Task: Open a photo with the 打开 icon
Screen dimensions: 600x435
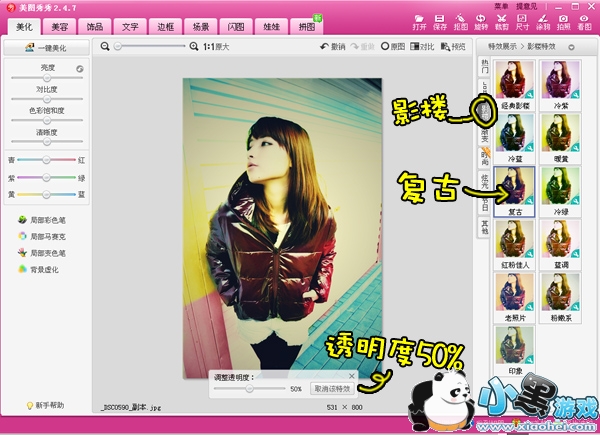Action: pyautogui.click(x=419, y=23)
